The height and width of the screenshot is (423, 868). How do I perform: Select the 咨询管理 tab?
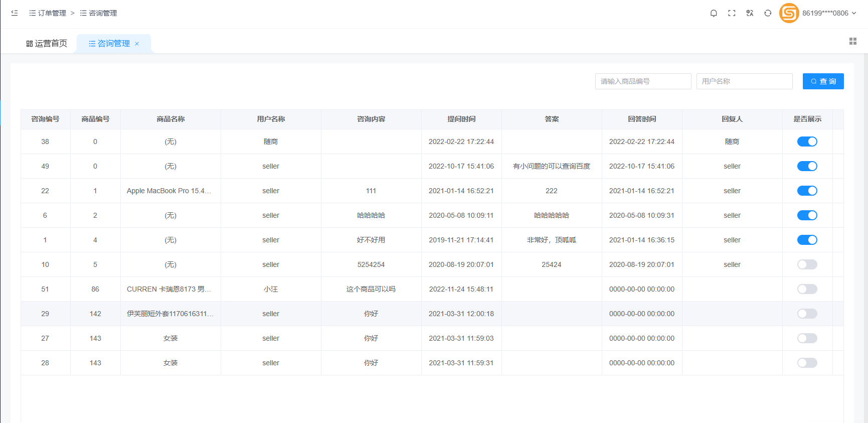tap(110, 44)
